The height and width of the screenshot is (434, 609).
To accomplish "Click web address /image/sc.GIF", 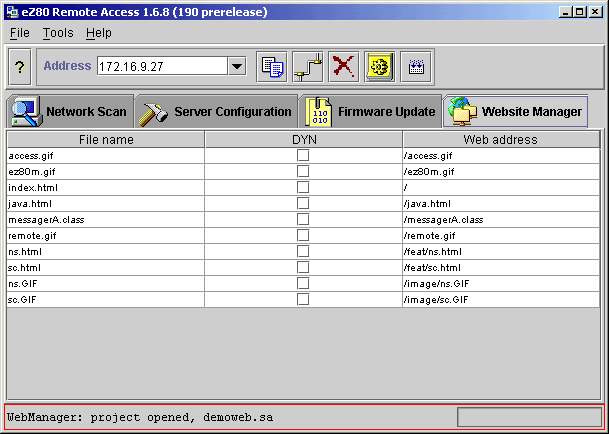I will click(x=436, y=300).
